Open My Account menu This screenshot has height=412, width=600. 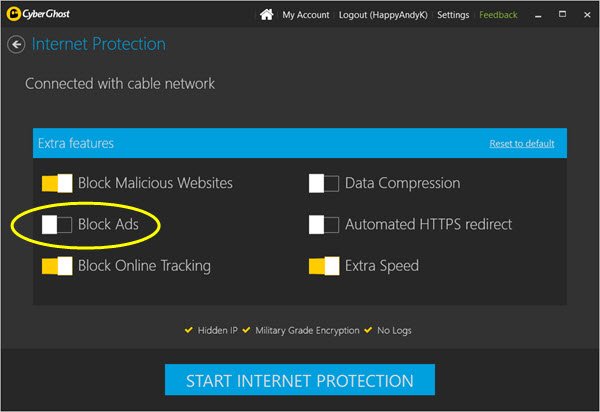click(x=304, y=15)
